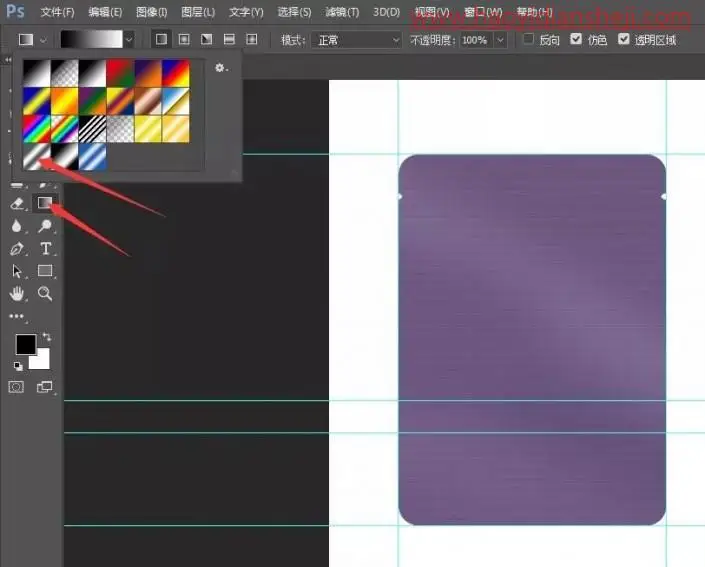Pick the silver metallic gradient preset
The image size is (705, 567).
pos(37,156)
